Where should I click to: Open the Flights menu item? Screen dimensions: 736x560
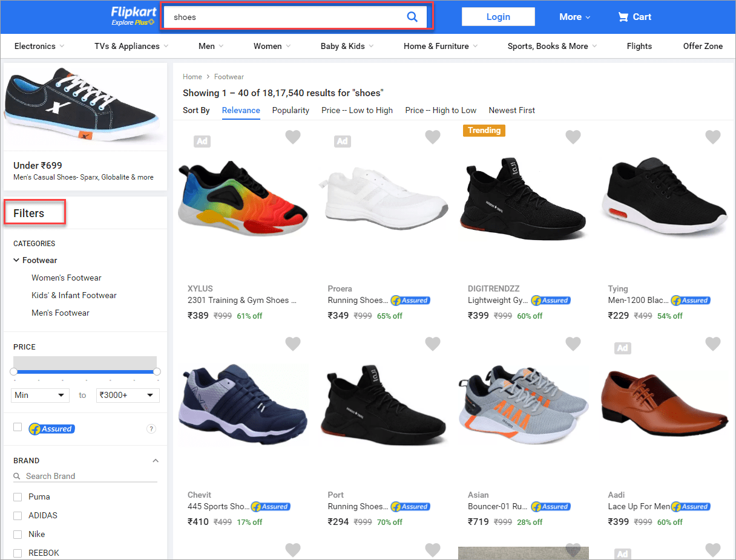[x=639, y=46]
